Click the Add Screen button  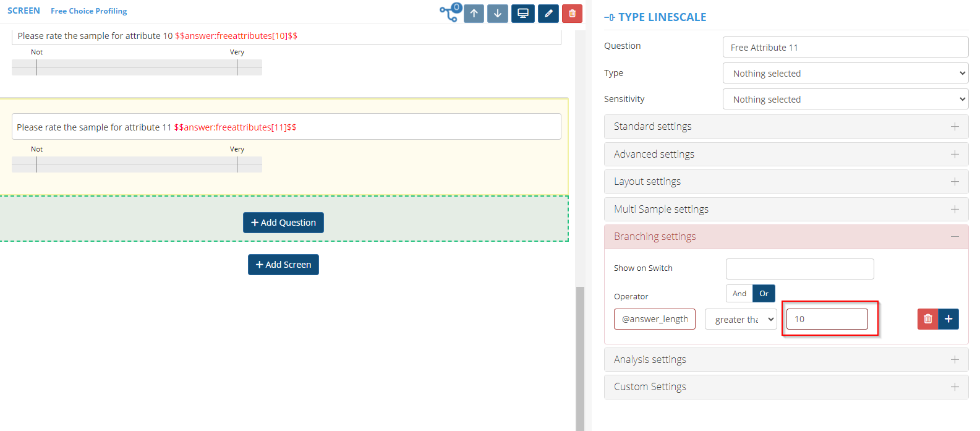[283, 265]
